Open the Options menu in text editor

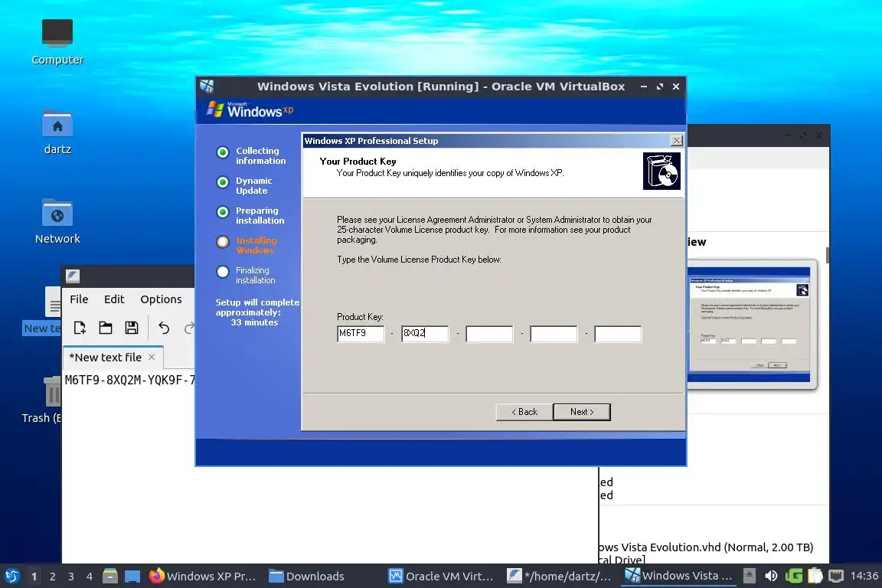pos(161,299)
